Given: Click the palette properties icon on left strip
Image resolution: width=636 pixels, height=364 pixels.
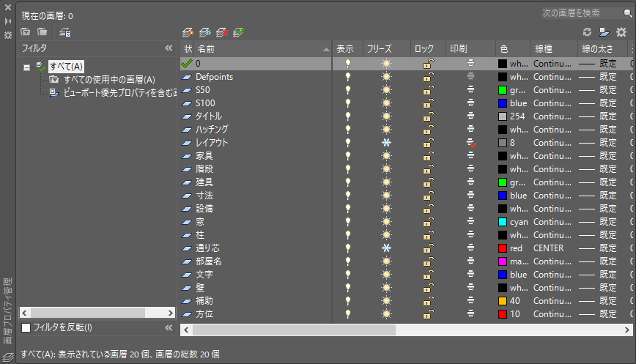Looking at the screenshot, I should pyautogui.click(x=8, y=35).
